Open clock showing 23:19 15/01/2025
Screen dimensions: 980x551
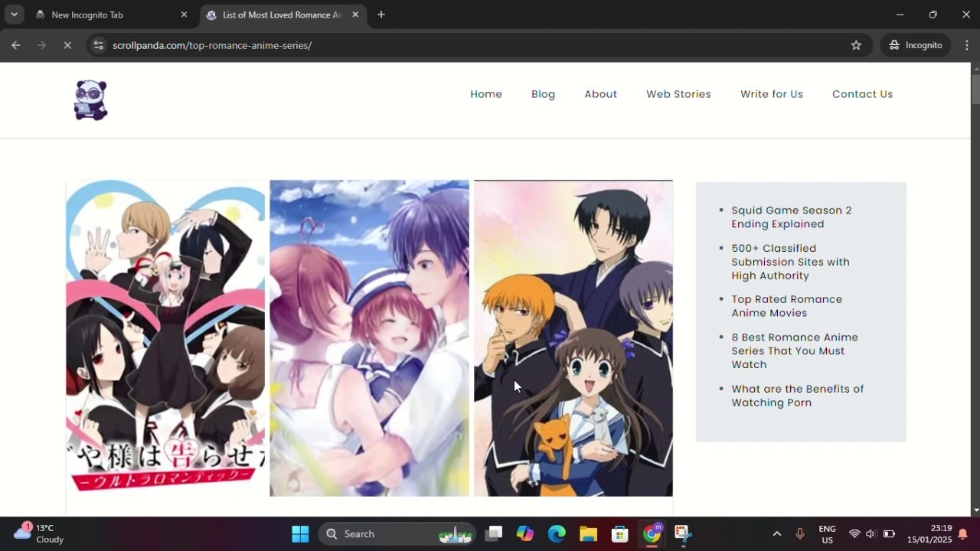click(x=929, y=534)
